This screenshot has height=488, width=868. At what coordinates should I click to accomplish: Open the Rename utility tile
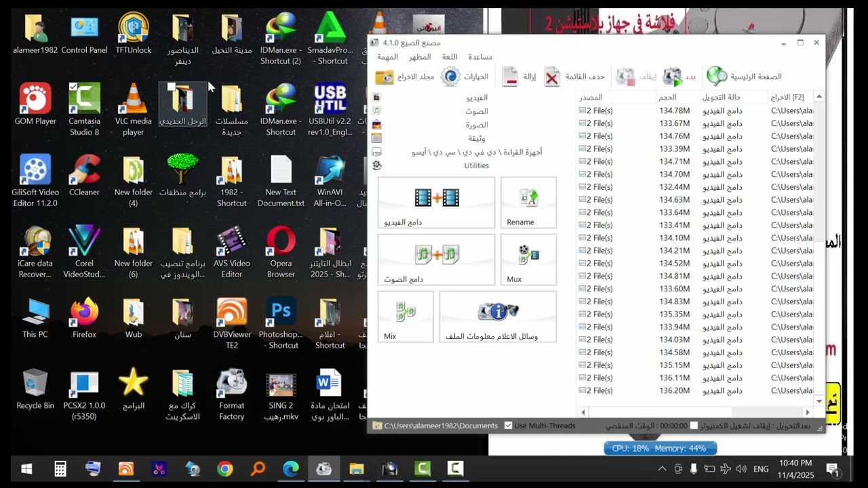click(x=528, y=203)
